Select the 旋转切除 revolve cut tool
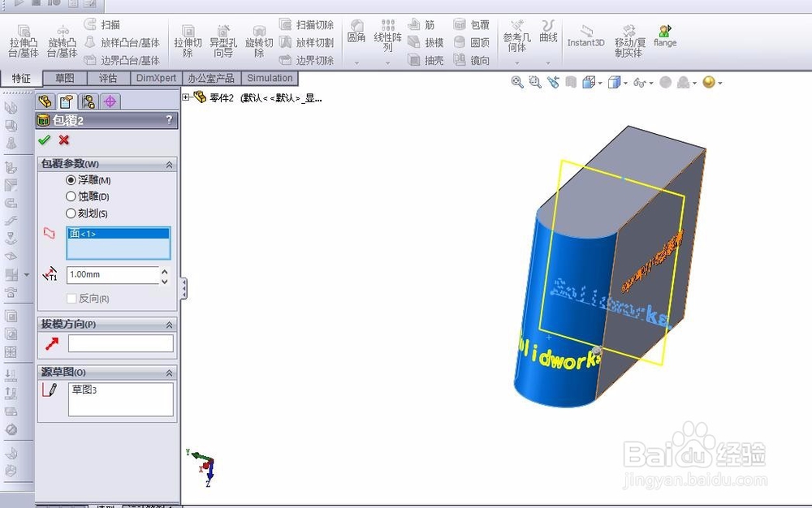The image size is (812, 508). click(x=259, y=41)
